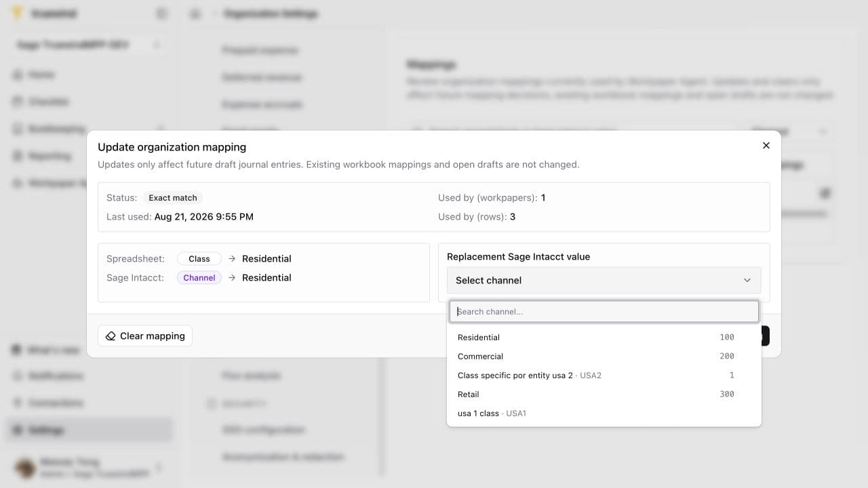Click the Update organization mapping title
The height and width of the screenshot is (488, 868).
pos(172,147)
